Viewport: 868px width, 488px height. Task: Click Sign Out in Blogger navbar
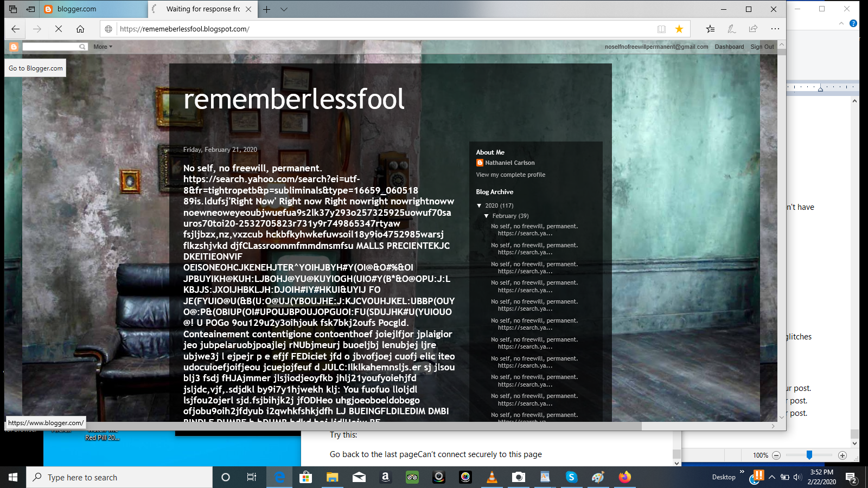click(762, 47)
